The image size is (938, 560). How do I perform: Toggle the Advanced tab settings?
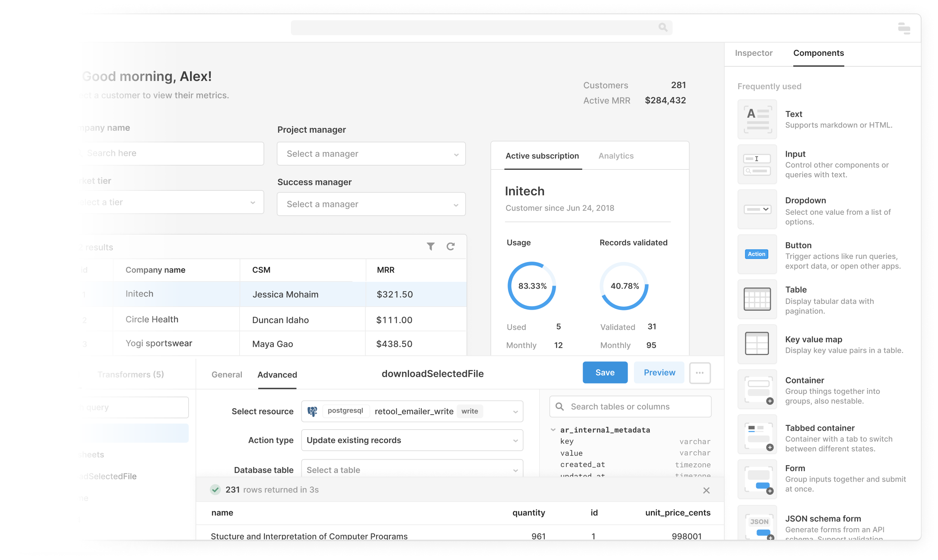(277, 375)
